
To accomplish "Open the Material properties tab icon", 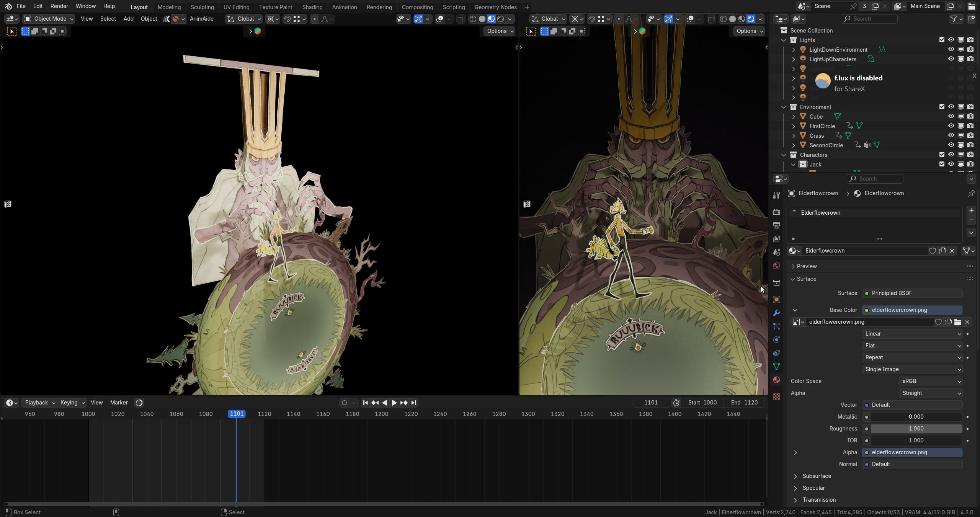I will [x=776, y=380].
